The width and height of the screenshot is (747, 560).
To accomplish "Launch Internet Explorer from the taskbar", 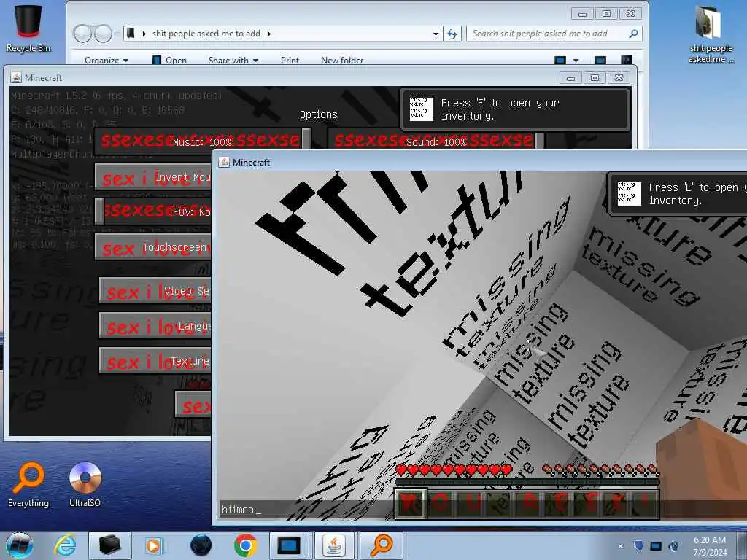I will click(65, 545).
